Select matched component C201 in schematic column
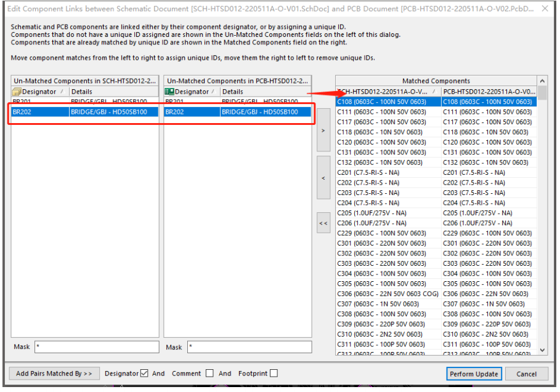Image resolution: width=560 pixels, height=392 pixels. coord(368,172)
